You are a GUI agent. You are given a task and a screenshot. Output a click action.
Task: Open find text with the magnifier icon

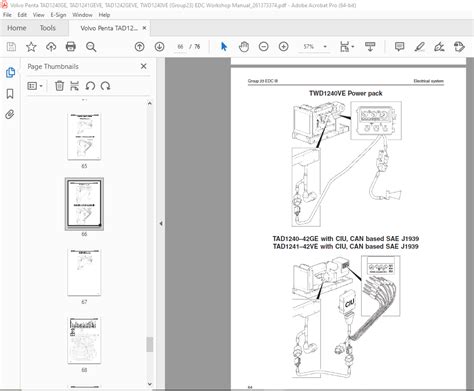(x=91, y=47)
